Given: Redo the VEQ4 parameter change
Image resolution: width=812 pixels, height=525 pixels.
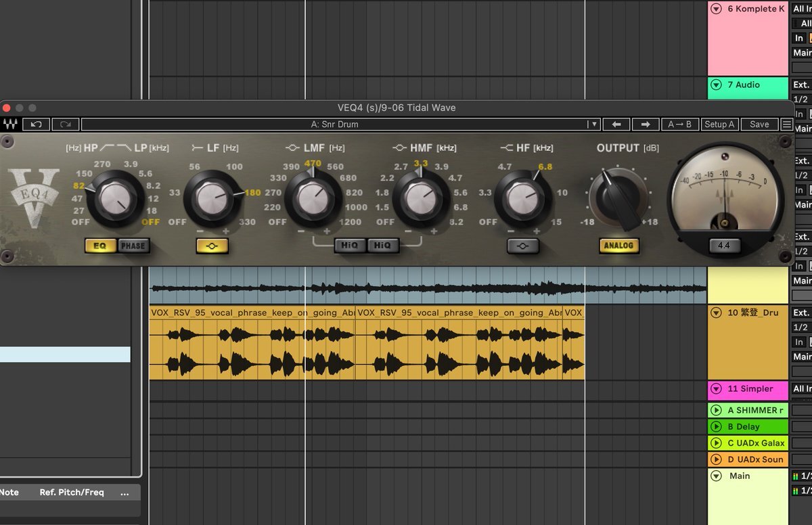Looking at the screenshot, I should 66,124.
